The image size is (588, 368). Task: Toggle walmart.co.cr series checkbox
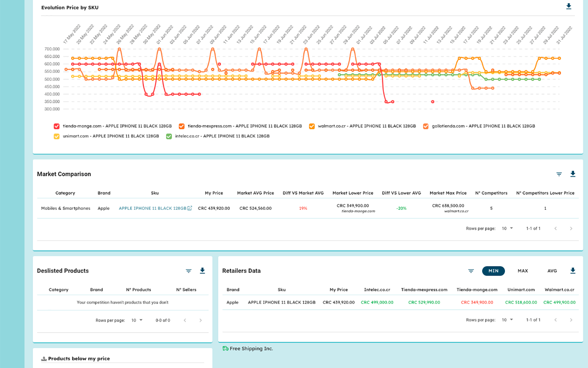[312, 126]
